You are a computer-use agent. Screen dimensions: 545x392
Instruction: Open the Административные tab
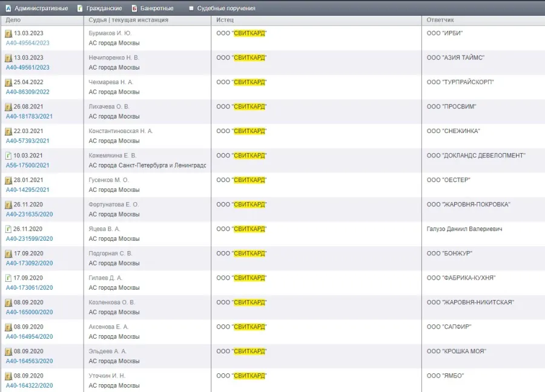tap(36, 8)
